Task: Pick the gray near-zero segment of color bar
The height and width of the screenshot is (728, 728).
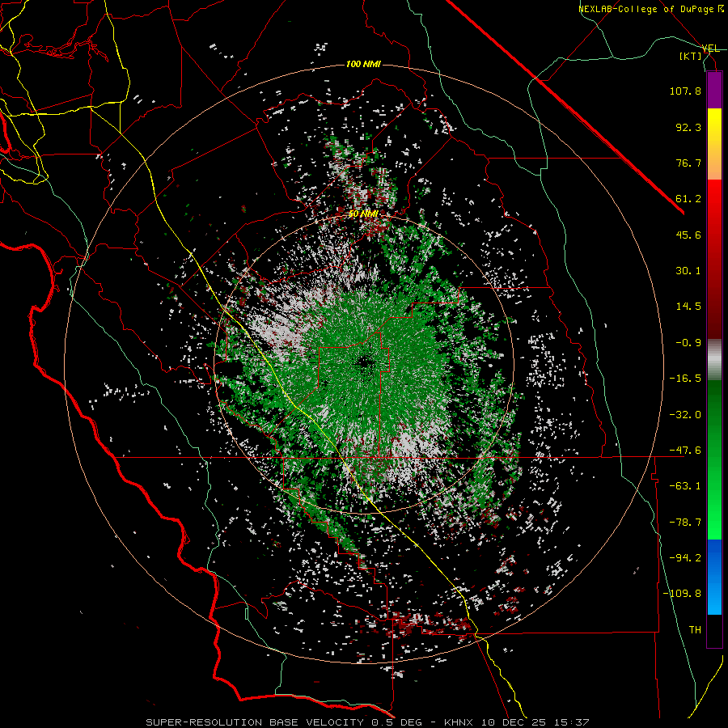Action: coord(714,360)
